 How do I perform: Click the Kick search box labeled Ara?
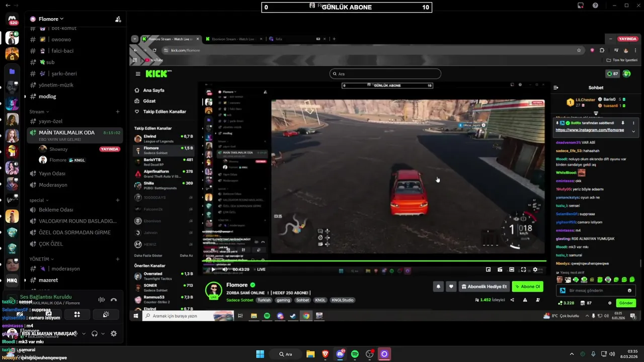[x=385, y=74]
